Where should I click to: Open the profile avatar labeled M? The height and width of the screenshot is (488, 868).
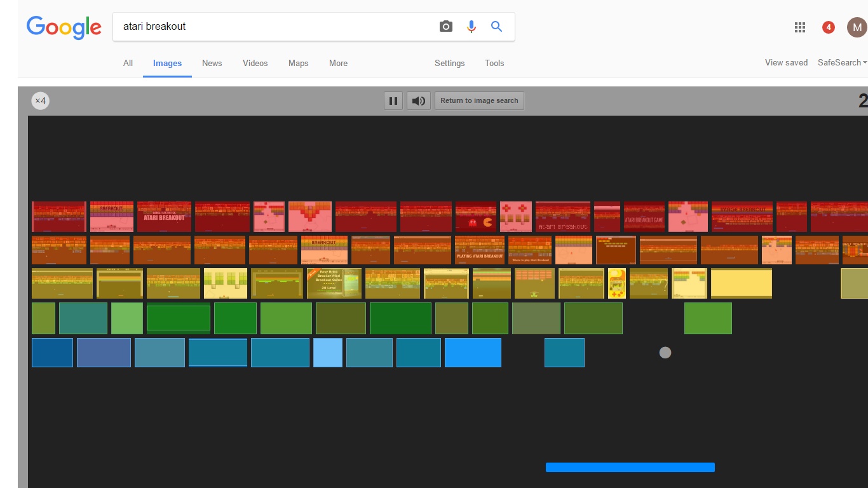(857, 27)
